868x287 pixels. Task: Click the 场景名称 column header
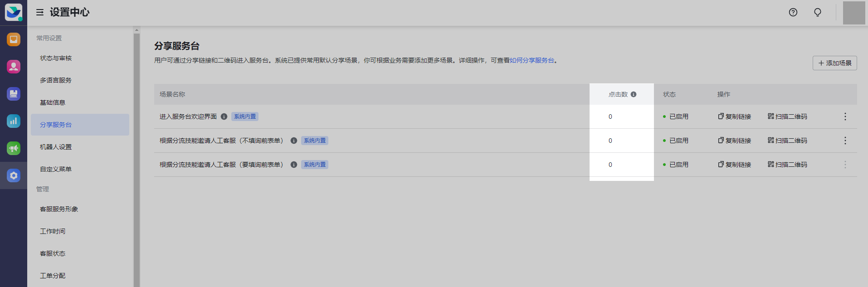172,94
